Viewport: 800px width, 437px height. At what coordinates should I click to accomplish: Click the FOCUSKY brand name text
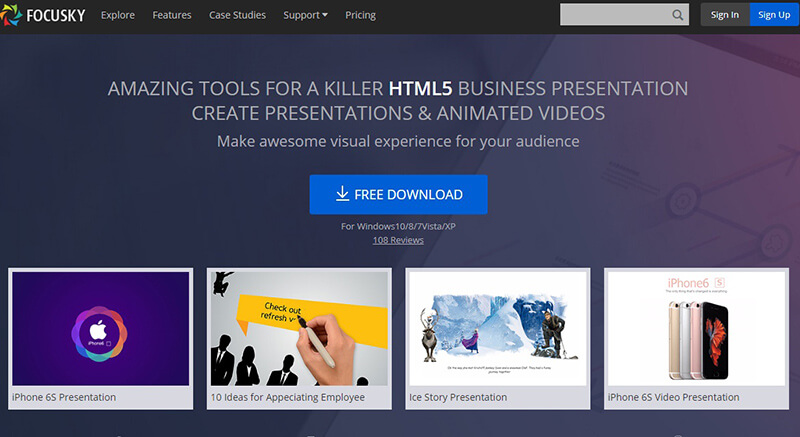[x=56, y=15]
